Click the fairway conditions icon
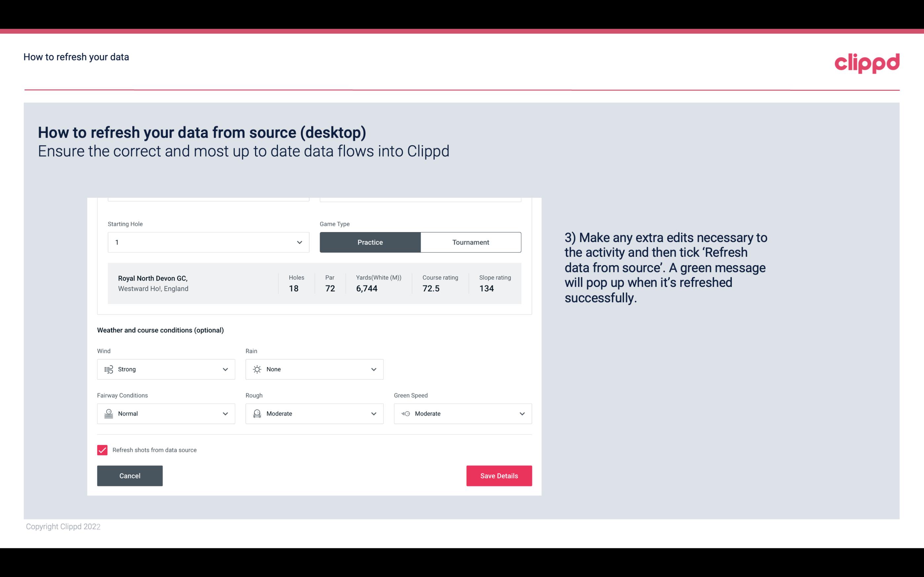The width and height of the screenshot is (924, 577). click(108, 414)
